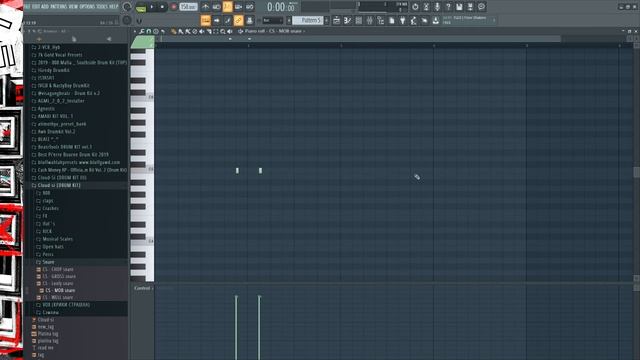Click the circular undo history icon
Image resolution: width=640 pixels, height=360 pixels.
pyautogui.click(x=415, y=7)
